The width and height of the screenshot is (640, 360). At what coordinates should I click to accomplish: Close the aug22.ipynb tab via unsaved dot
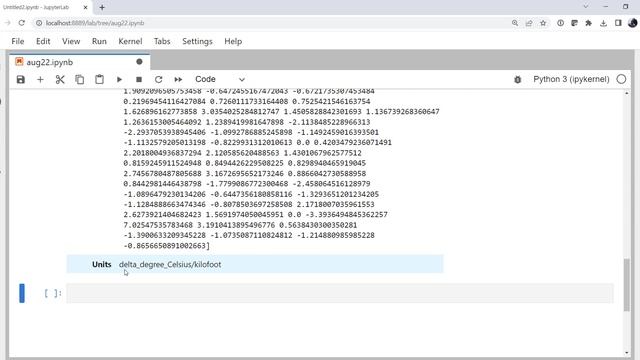139,62
